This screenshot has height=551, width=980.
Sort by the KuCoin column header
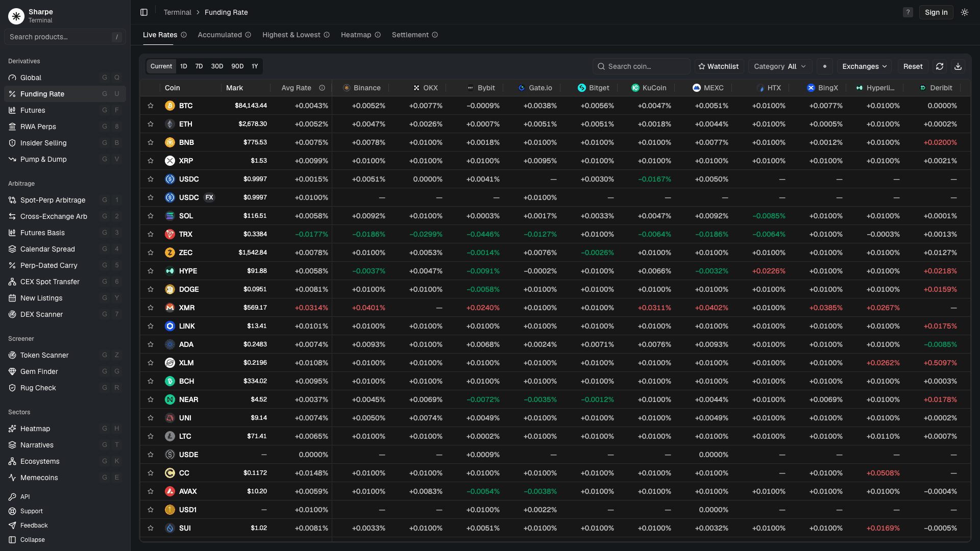coord(649,88)
